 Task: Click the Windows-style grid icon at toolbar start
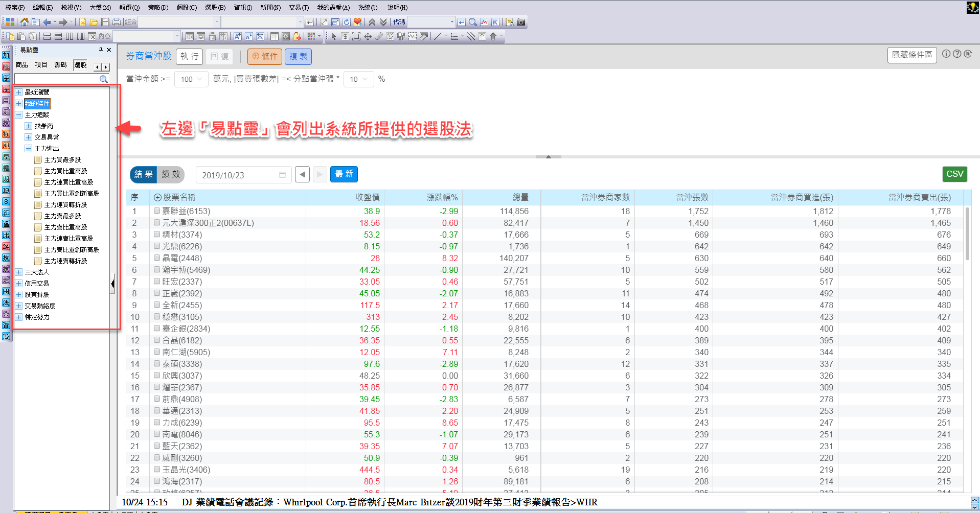pyautogui.click(x=10, y=22)
